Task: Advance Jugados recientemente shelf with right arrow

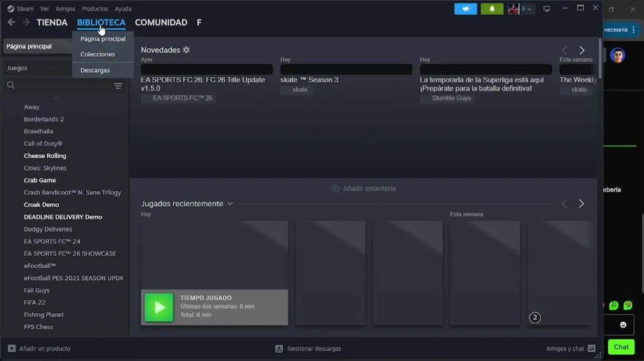Action: 581,204
